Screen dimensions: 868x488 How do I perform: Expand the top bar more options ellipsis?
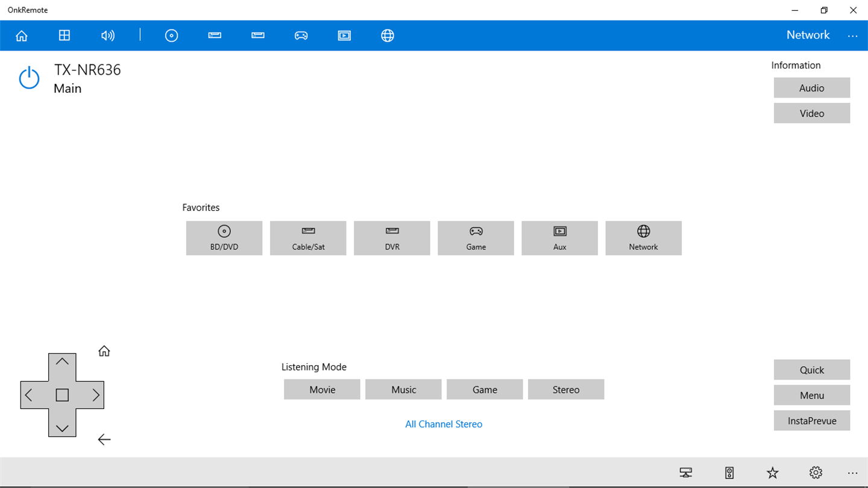click(x=852, y=36)
